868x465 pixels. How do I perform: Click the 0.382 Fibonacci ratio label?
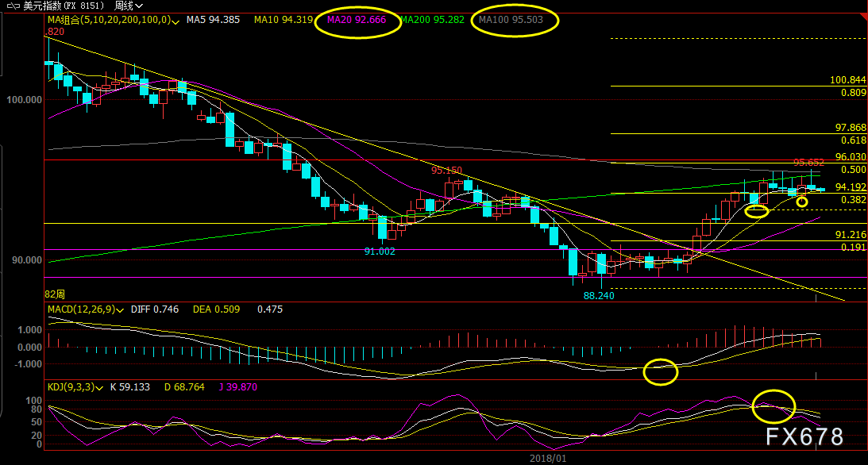pos(854,200)
